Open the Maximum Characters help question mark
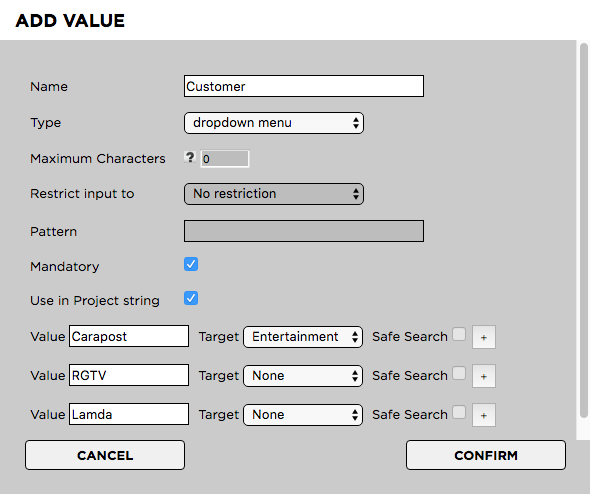This screenshot has width=590, height=494. (190, 157)
